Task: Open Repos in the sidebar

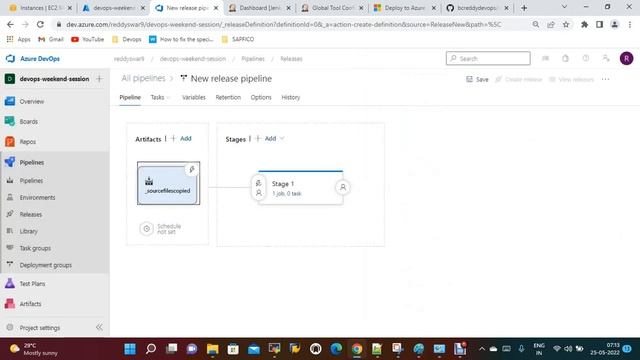Action: [x=28, y=142]
